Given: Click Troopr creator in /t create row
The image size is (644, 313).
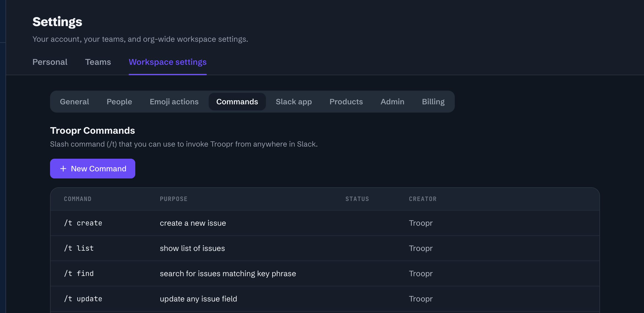Looking at the screenshot, I should click(420, 223).
